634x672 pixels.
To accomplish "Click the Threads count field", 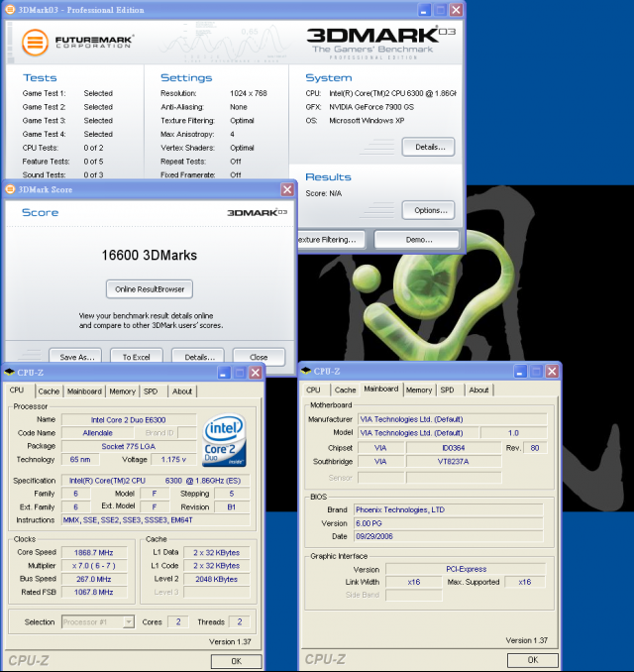I will point(240,621).
